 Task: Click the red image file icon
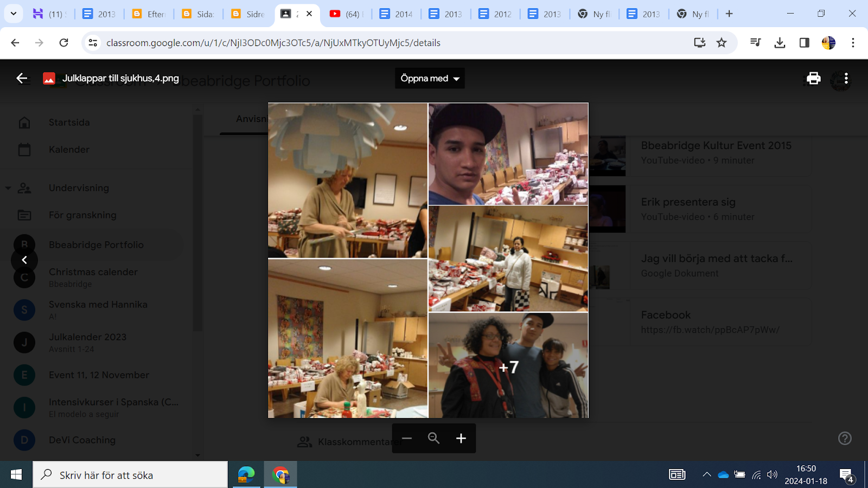(x=49, y=79)
